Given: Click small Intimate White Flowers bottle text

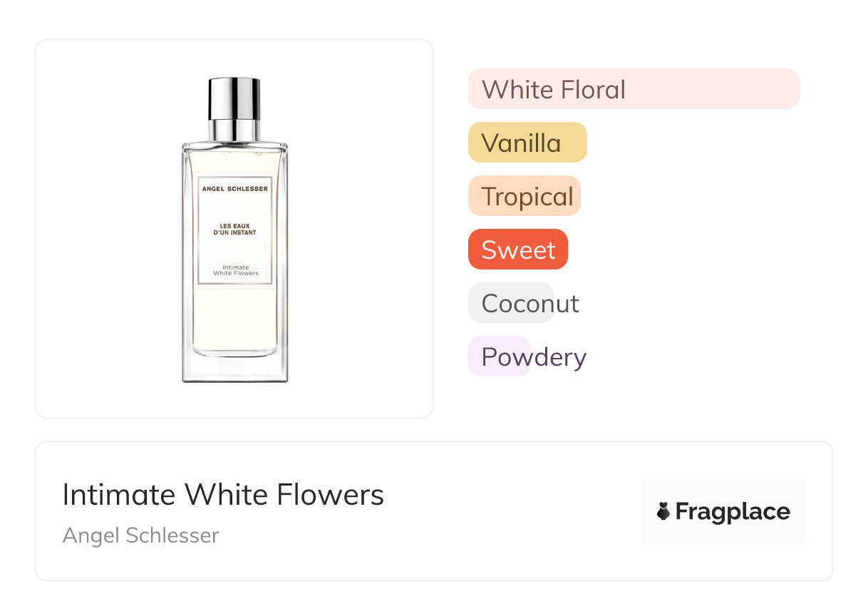Looking at the screenshot, I should 235,270.
